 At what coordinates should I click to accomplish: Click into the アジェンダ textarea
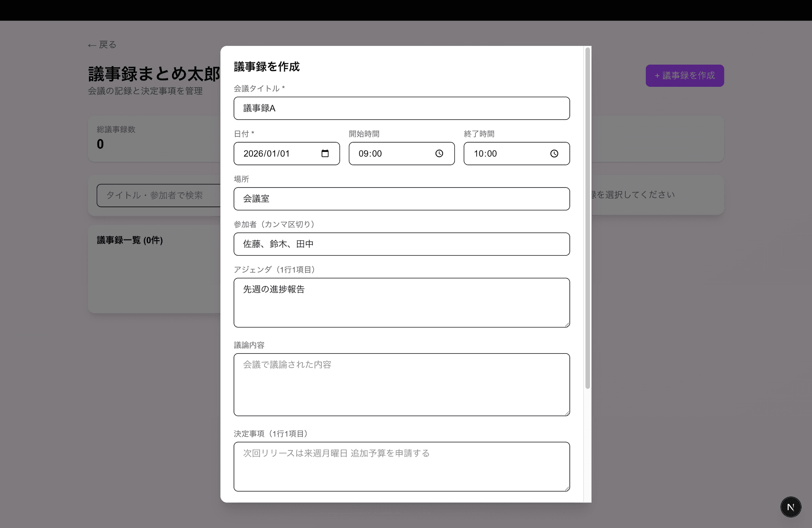[x=401, y=303]
